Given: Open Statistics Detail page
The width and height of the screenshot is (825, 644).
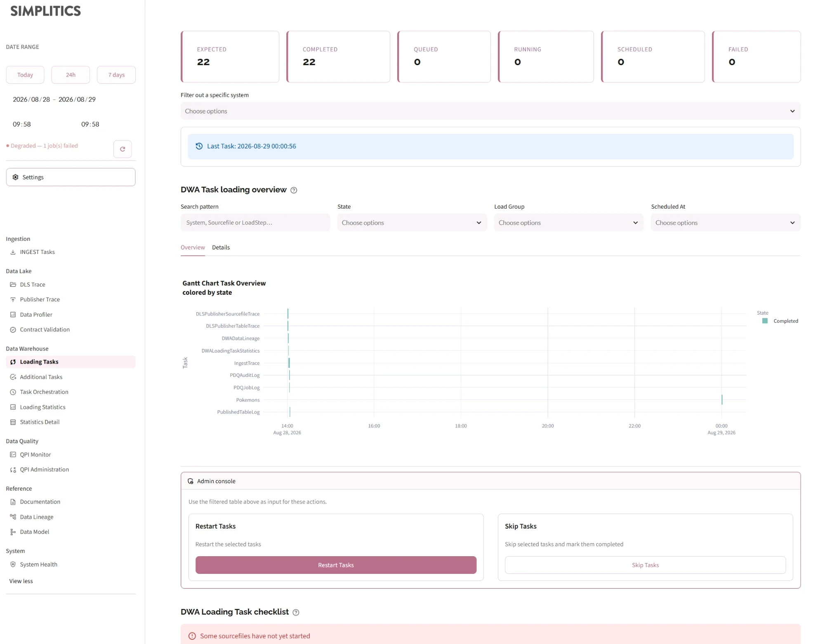Looking at the screenshot, I should pyautogui.click(x=40, y=422).
